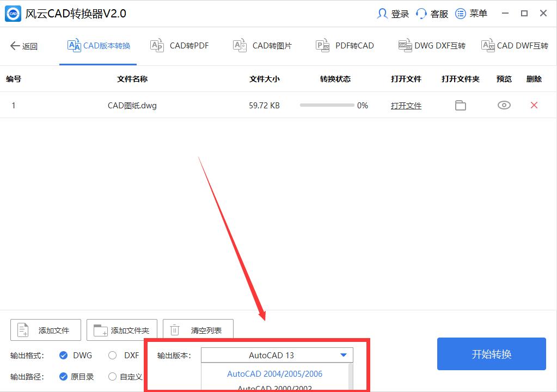Preview CAD图纸.dwg using the eye icon
Screen dimensions: 557x392
(x=504, y=105)
